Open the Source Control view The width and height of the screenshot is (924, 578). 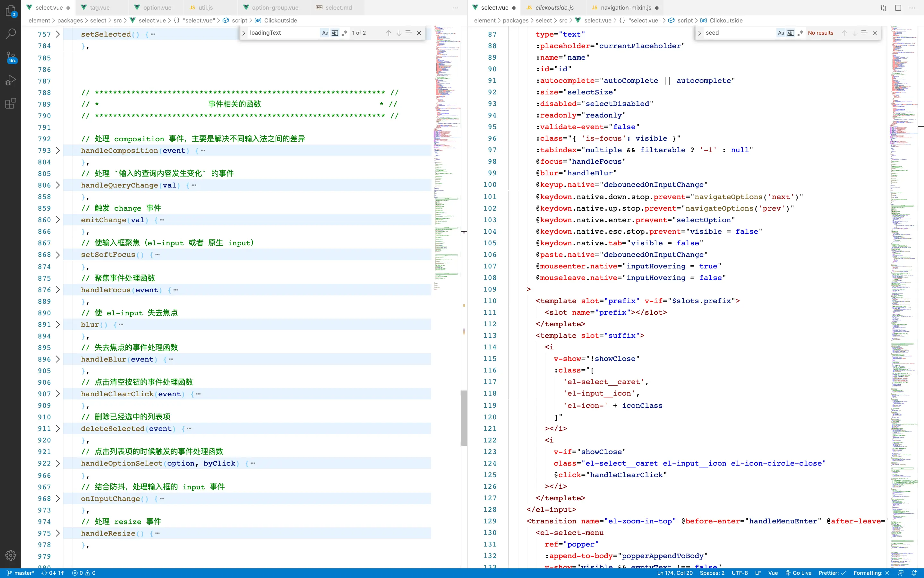click(11, 57)
